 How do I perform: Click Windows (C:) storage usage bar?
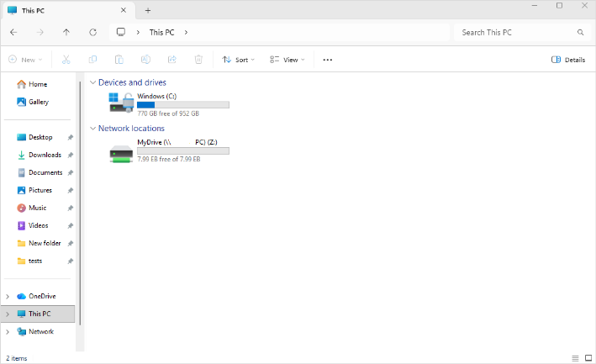point(183,105)
